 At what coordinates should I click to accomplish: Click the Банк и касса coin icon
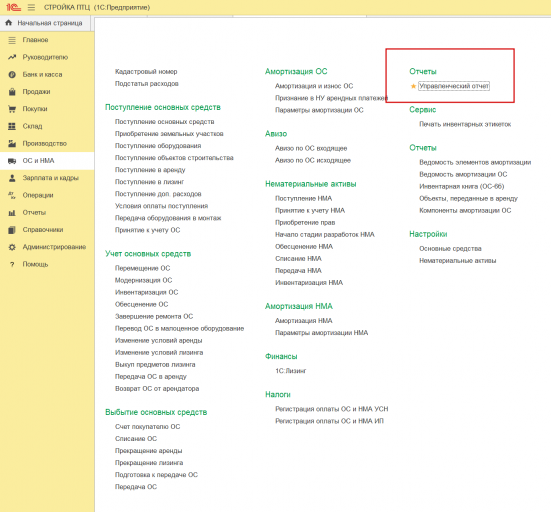tap(12, 74)
